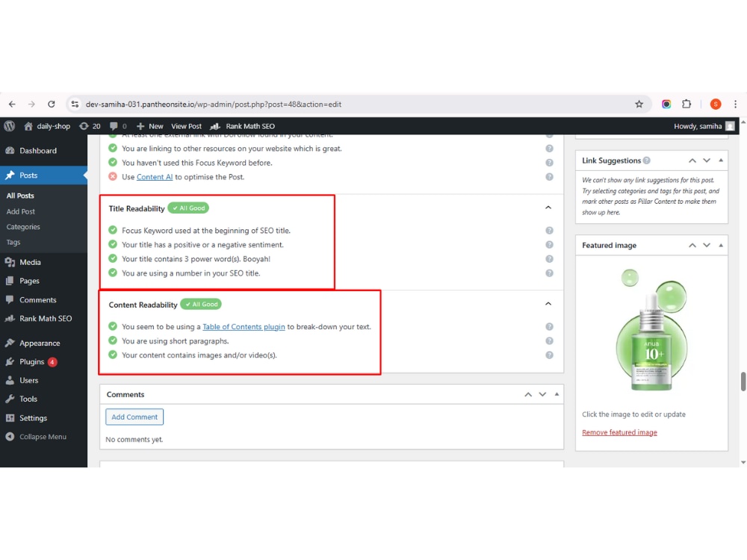Select Add Post submenu item
Viewport: 747px width, 560px height.
pos(20,211)
